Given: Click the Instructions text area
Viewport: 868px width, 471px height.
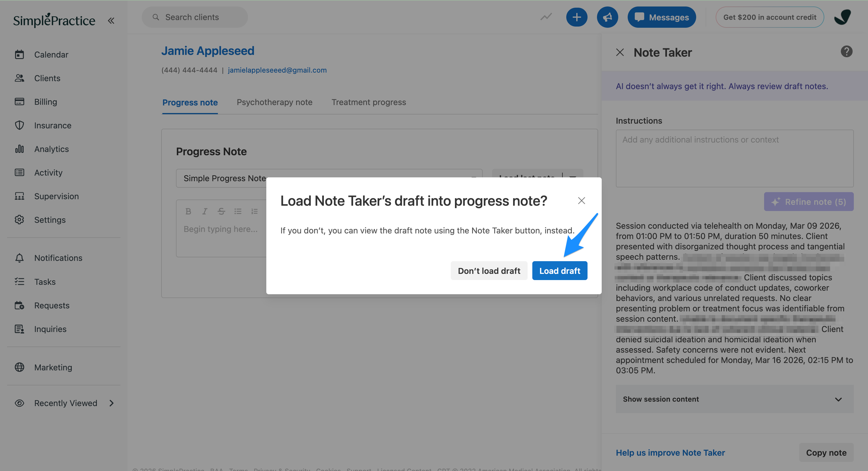Looking at the screenshot, I should tap(735, 158).
